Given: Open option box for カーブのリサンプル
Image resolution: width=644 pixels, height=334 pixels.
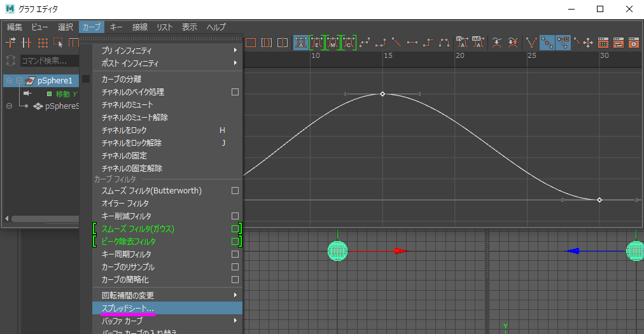Looking at the screenshot, I should [x=235, y=267].
